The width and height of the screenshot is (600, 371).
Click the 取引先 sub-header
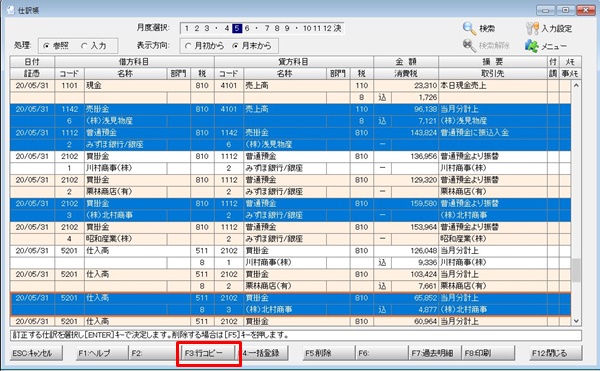tap(493, 73)
